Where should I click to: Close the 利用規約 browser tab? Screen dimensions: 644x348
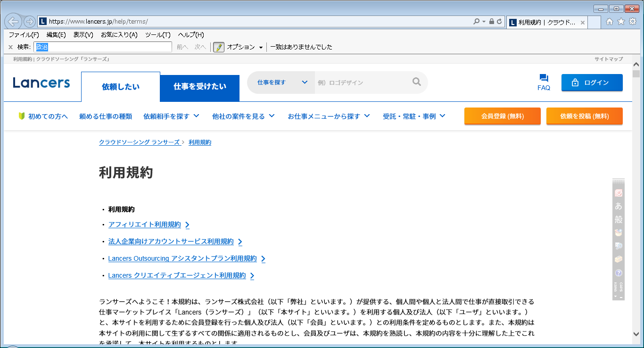coord(583,22)
